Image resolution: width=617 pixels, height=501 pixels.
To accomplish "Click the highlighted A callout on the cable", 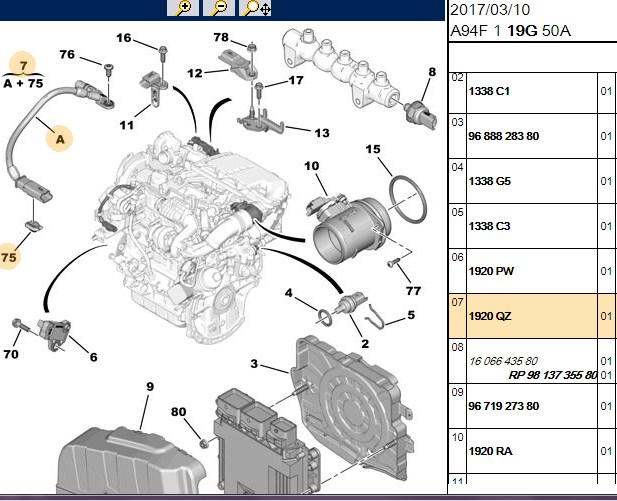I will (x=60, y=139).
